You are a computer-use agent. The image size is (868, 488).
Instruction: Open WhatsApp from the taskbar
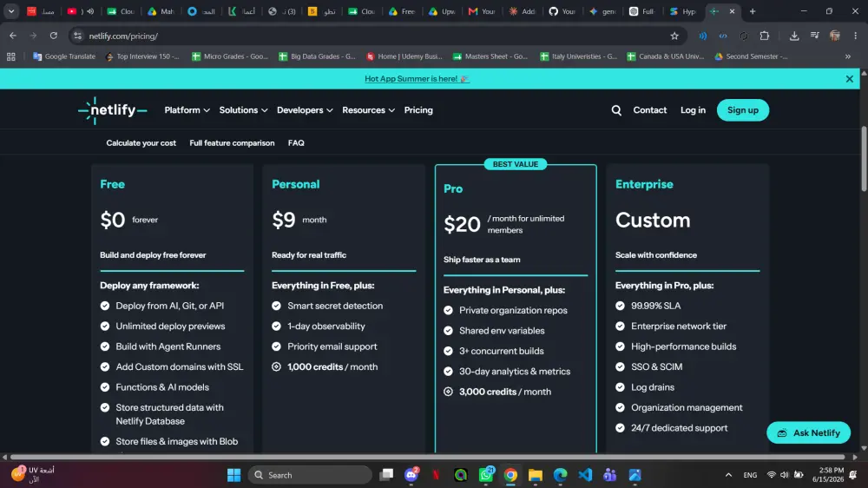(486, 475)
